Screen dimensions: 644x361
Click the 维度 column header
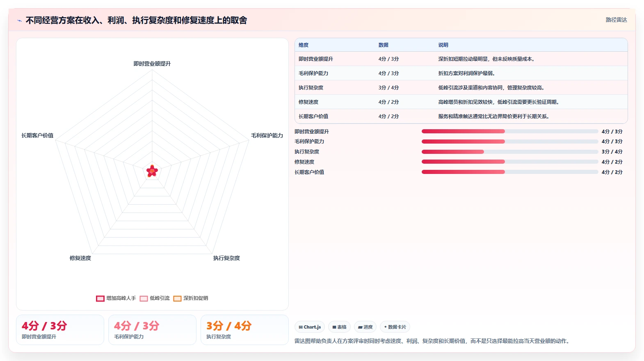pos(304,45)
